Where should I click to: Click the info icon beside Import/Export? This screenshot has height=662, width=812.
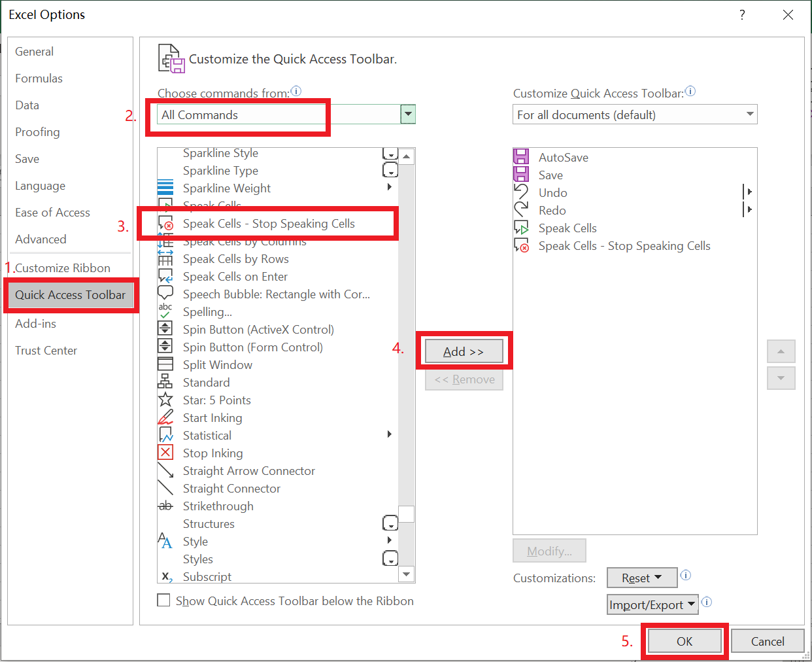coord(707,602)
